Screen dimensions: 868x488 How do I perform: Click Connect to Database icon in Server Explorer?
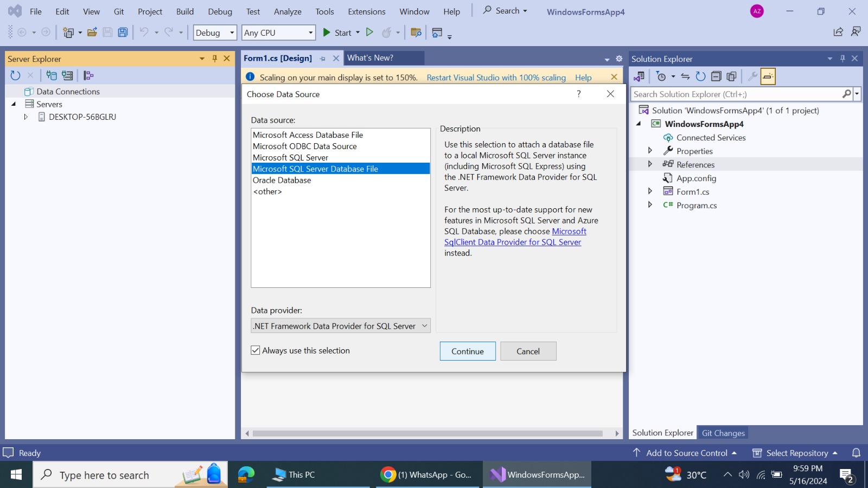[52, 75]
